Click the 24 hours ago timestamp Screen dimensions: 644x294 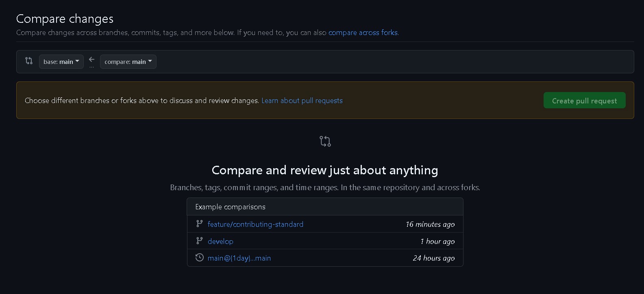point(433,258)
